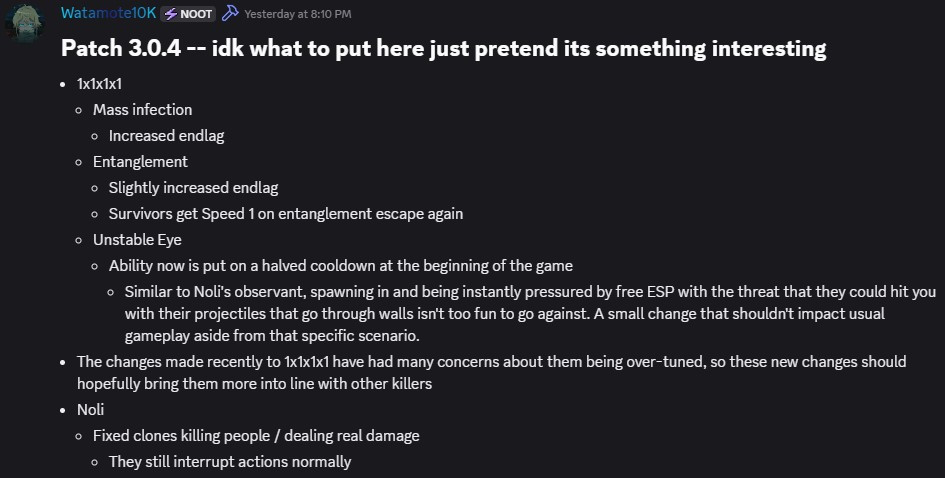
Task: Click the over-tuned concerns paragraph
Action: point(490,372)
